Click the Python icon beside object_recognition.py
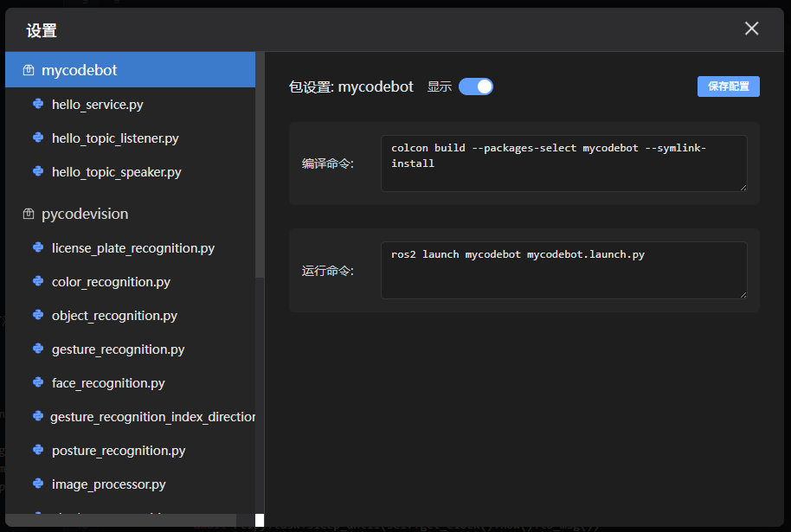This screenshot has width=791, height=532. [x=38, y=315]
